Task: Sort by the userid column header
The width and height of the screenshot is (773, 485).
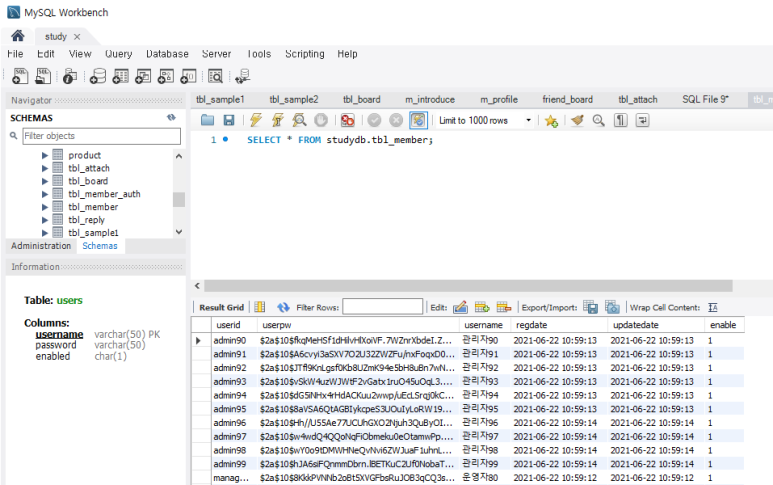Action: point(234,325)
